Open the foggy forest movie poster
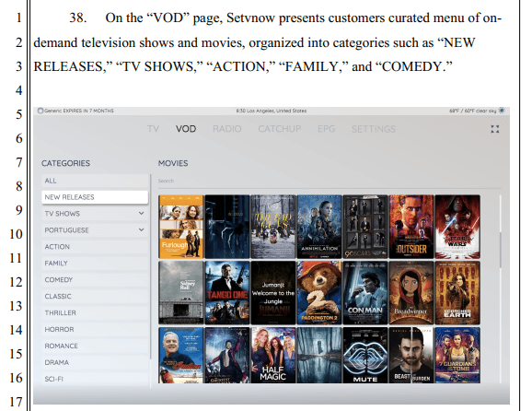The width and height of the screenshot is (532, 411). click(x=319, y=356)
